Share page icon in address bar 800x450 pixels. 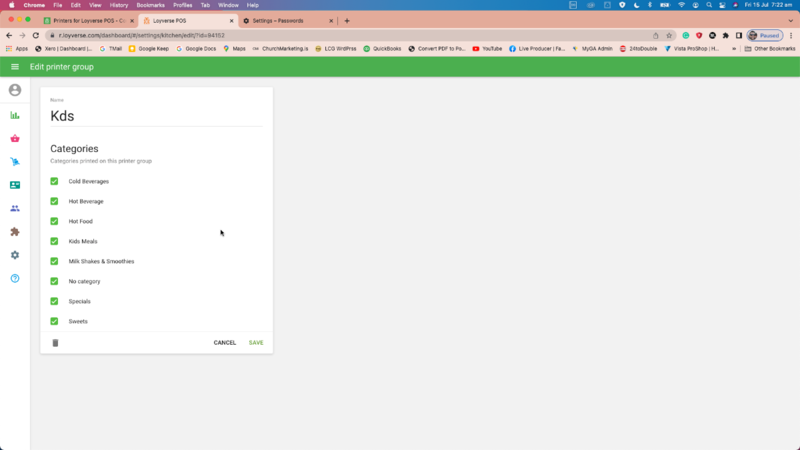(x=656, y=35)
